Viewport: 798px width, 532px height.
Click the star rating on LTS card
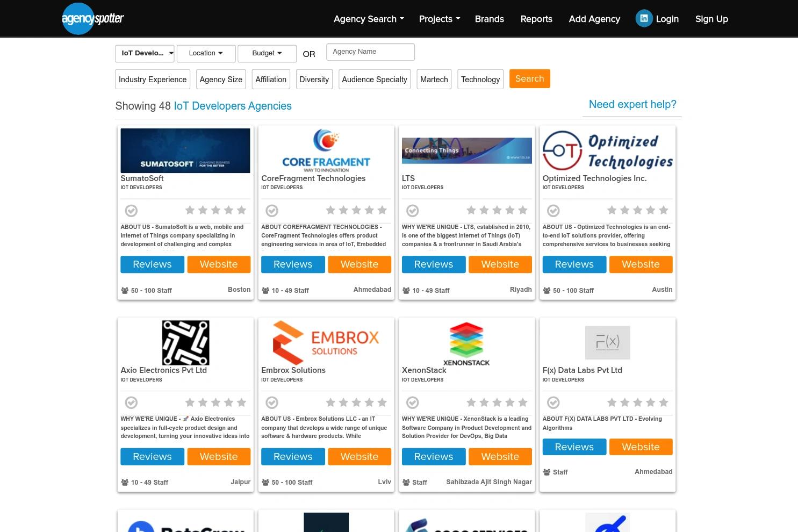pos(497,210)
